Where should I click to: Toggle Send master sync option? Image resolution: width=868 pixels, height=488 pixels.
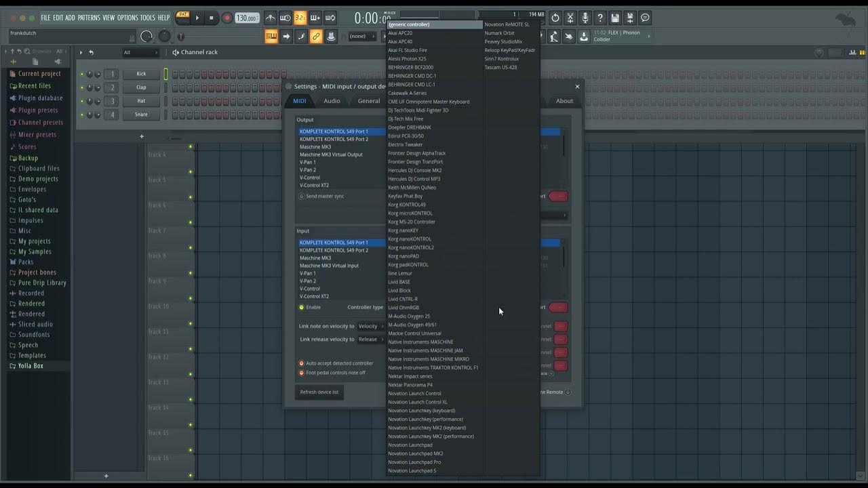click(x=302, y=196)
